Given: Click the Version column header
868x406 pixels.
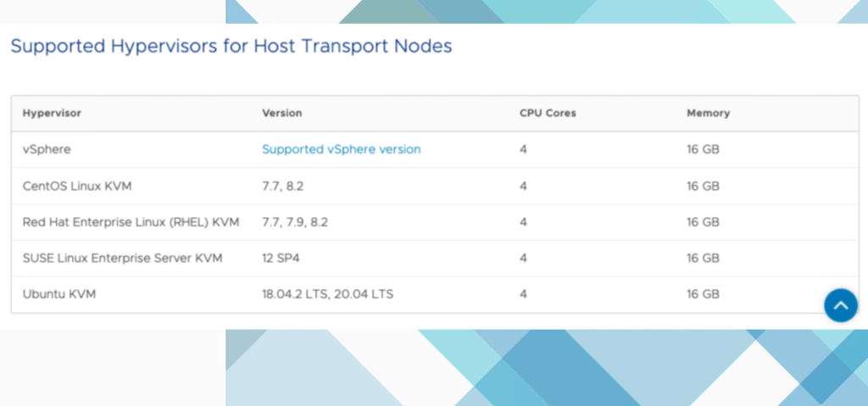Looking at the screenshot, I should 281,113.
